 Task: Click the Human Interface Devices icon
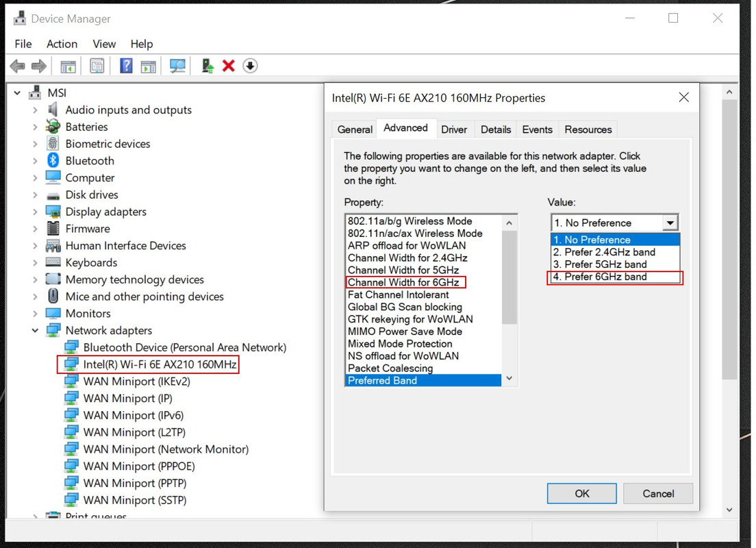click(53, 245)
